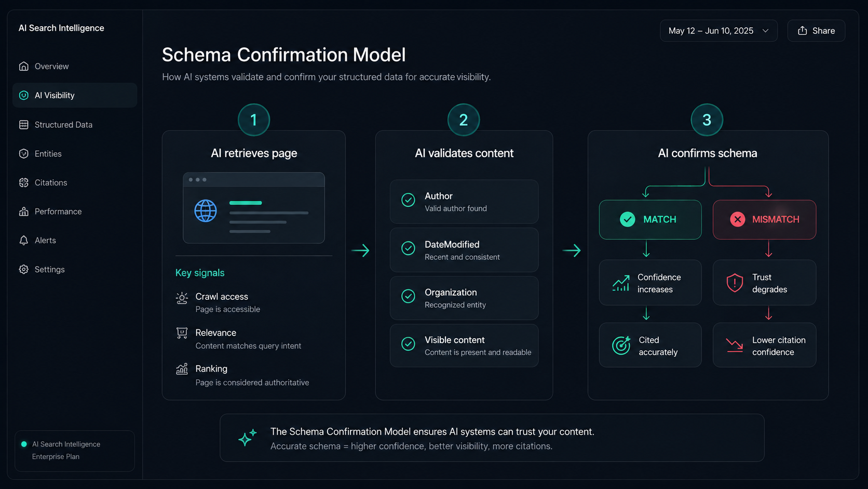Select the DateModified validation card
The image size is (868, 489).
(464, 250)
